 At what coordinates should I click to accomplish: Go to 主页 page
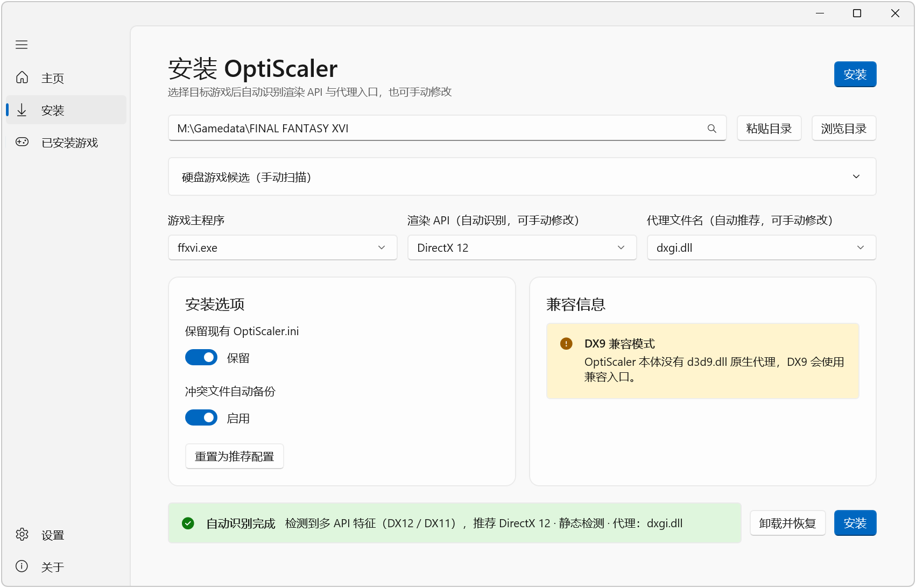[x=66, y=78]
